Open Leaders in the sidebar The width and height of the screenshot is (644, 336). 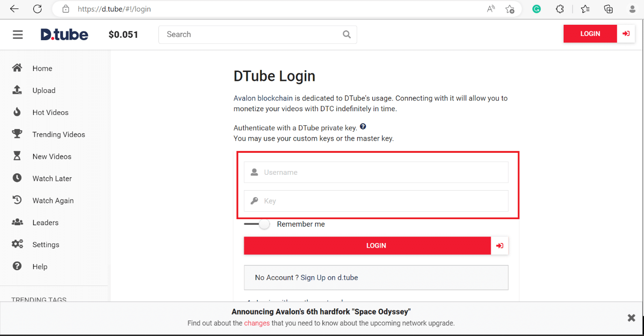(45, 222)
